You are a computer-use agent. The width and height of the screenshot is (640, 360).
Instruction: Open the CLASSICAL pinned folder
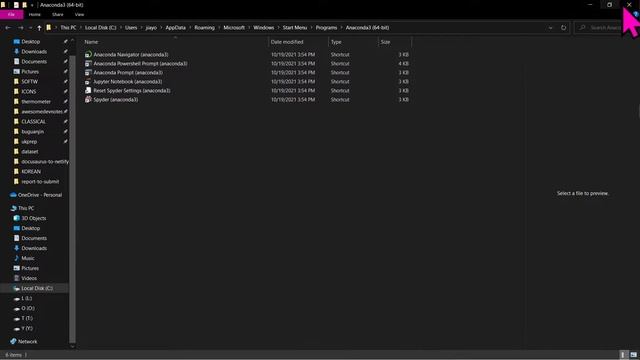click(x=33, y=121)
